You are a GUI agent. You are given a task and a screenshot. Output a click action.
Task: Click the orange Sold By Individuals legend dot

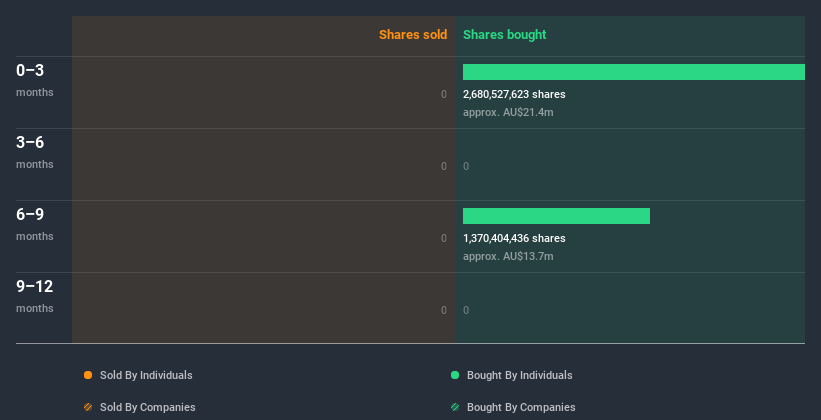pos(88,375)
